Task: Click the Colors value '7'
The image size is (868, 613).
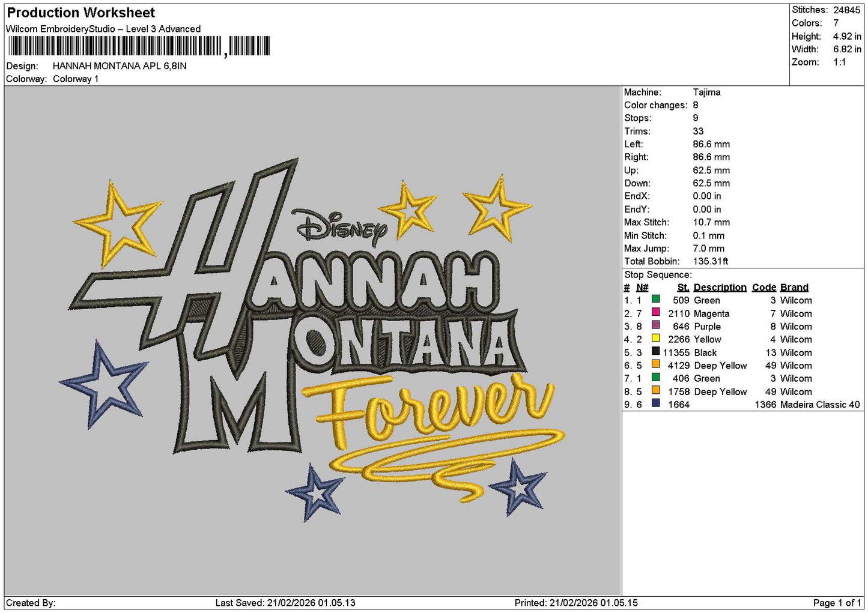Action: tap(836, 23)
